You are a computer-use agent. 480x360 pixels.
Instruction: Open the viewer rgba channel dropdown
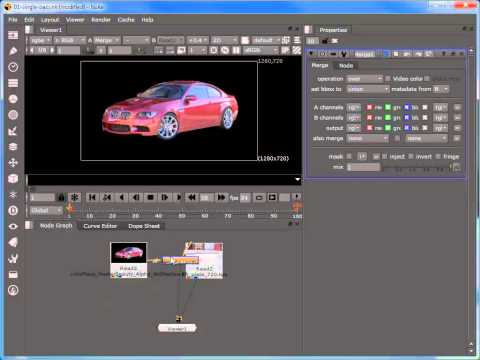40,40
